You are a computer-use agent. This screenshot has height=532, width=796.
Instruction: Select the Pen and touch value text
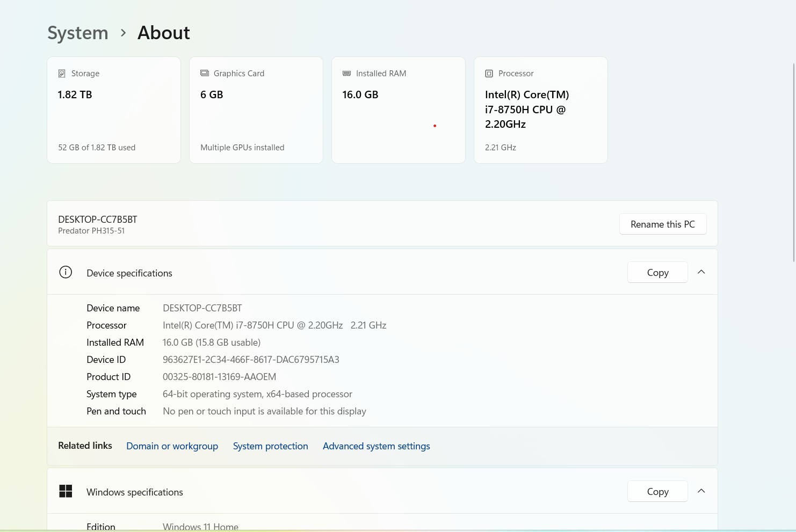pos(264,411)
